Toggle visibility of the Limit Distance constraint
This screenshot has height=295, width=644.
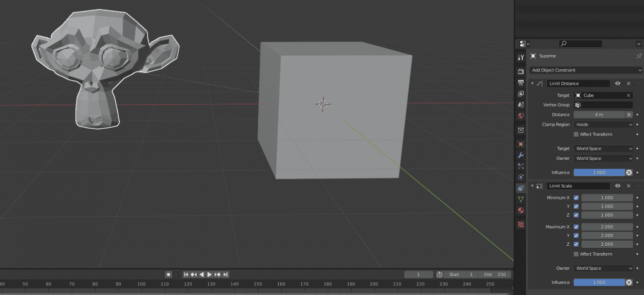[618, 83]
